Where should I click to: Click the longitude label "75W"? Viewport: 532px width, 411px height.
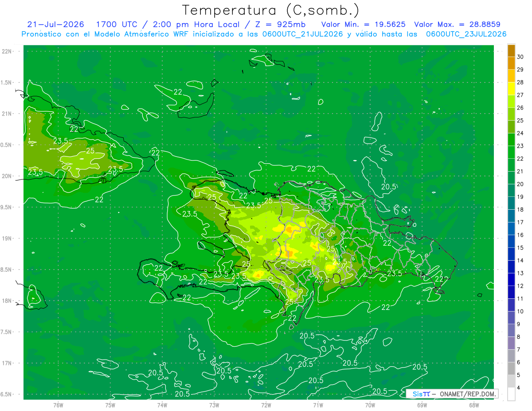tap(110, 405)
